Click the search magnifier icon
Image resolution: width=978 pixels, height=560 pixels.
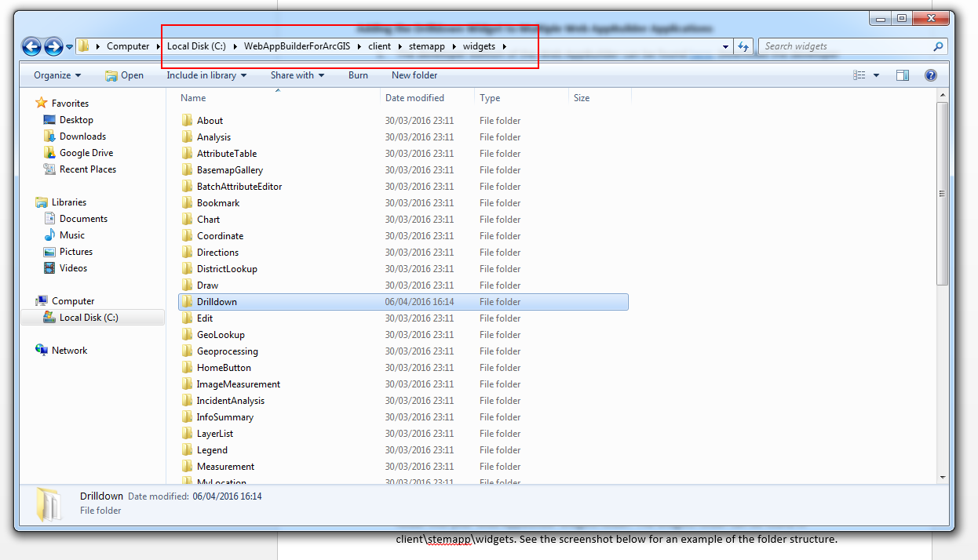[x=938, y=46]
